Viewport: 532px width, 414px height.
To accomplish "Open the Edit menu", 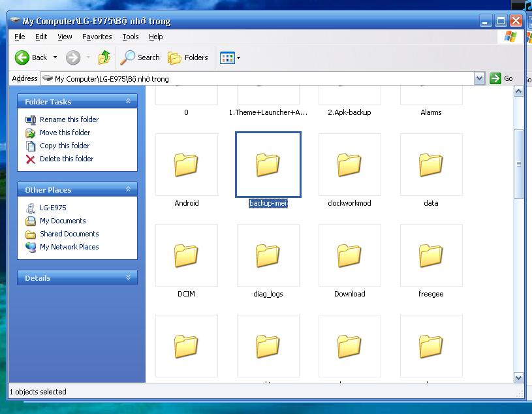I will [x=41, y=37].
